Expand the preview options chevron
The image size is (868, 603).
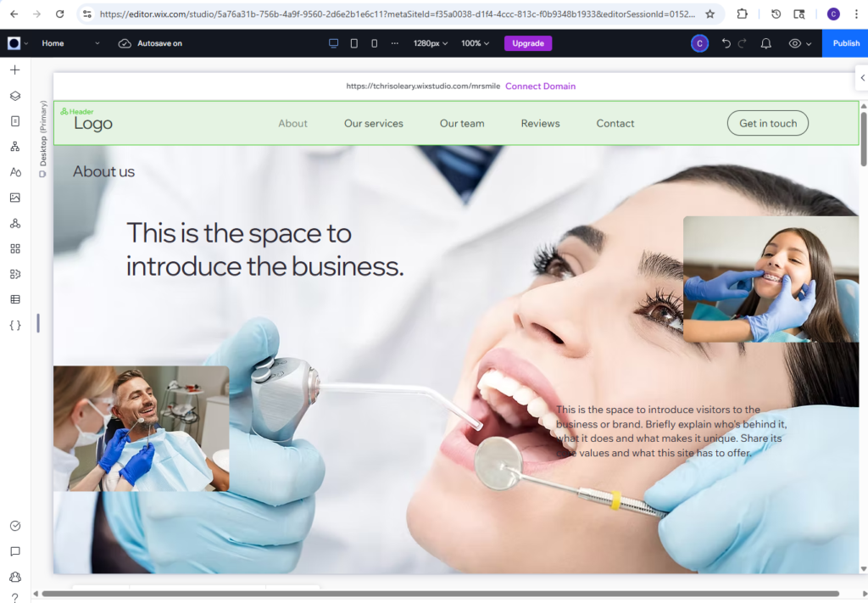click(x=808, y=44)
